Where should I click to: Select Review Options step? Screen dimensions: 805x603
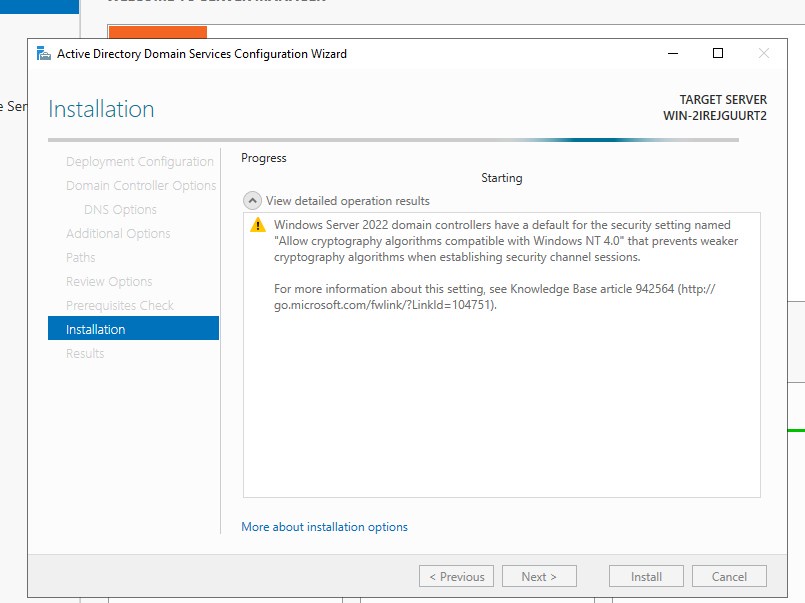point(109,282)
